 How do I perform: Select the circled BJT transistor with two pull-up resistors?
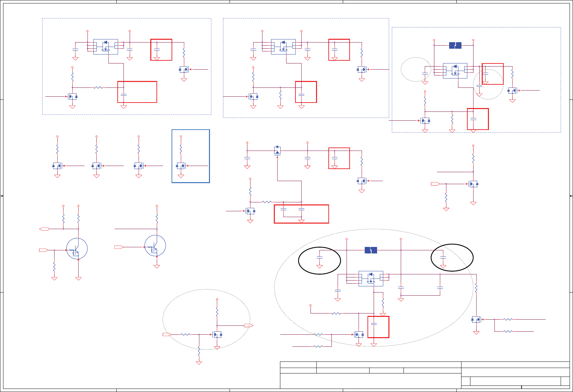77,249
